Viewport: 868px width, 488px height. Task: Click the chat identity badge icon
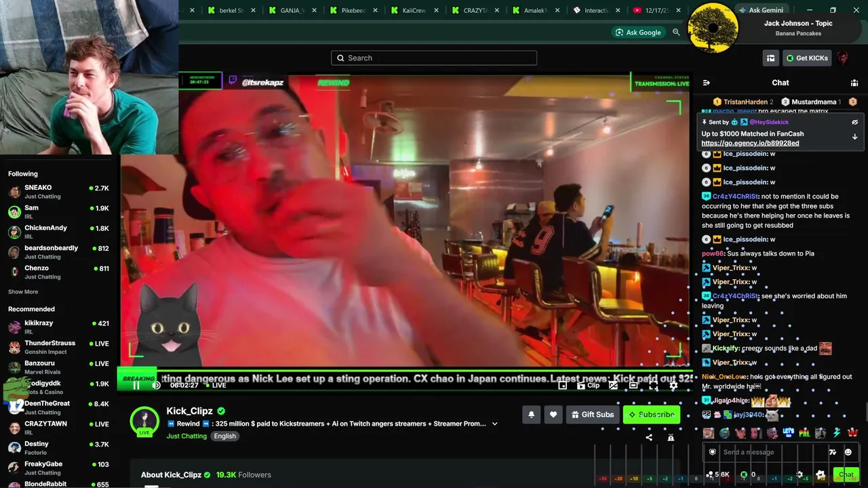(712, 452)
